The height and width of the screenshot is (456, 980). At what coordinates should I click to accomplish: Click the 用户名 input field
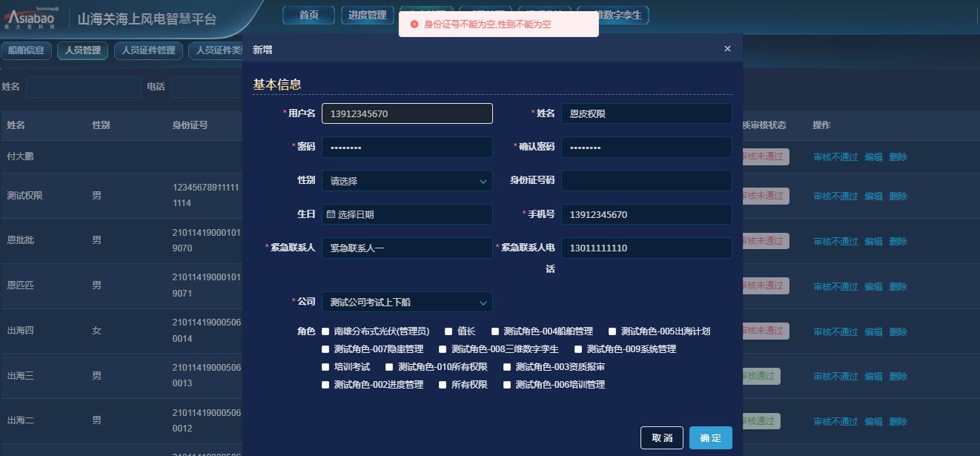(407, 113)
